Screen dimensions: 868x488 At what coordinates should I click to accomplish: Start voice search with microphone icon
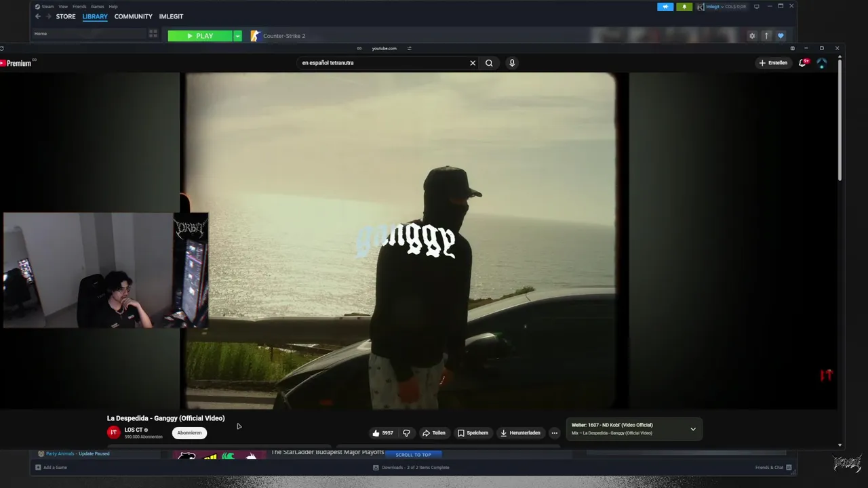pos(512,63)
